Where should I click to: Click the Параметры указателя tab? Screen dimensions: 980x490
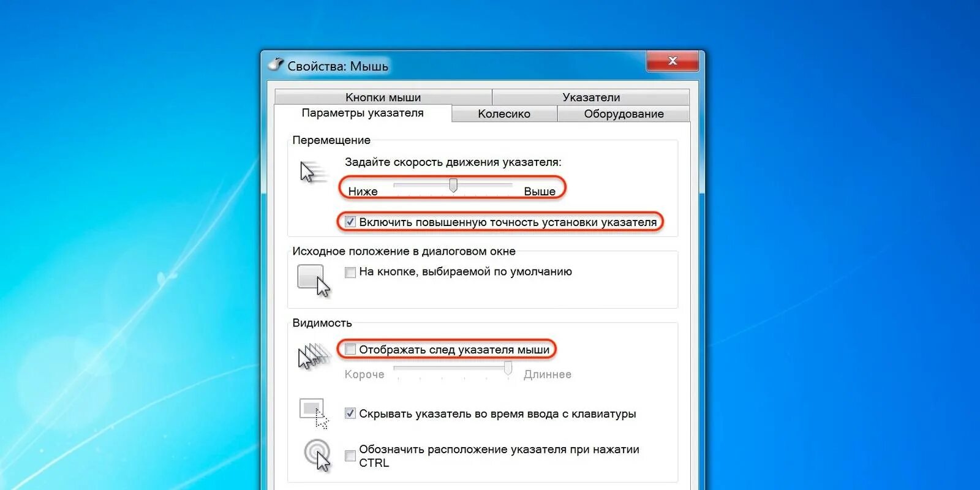(363, 113)
